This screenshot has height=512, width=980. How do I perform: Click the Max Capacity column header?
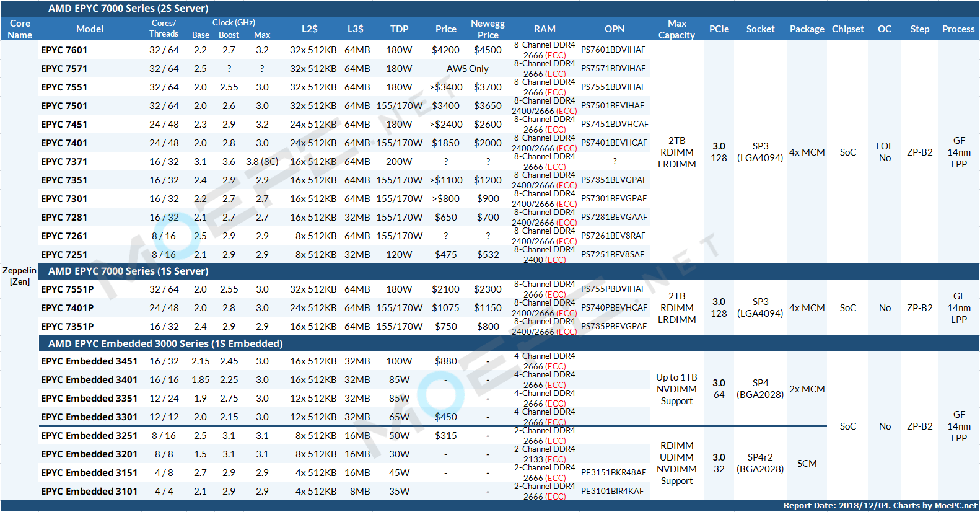tap(677, 29)
